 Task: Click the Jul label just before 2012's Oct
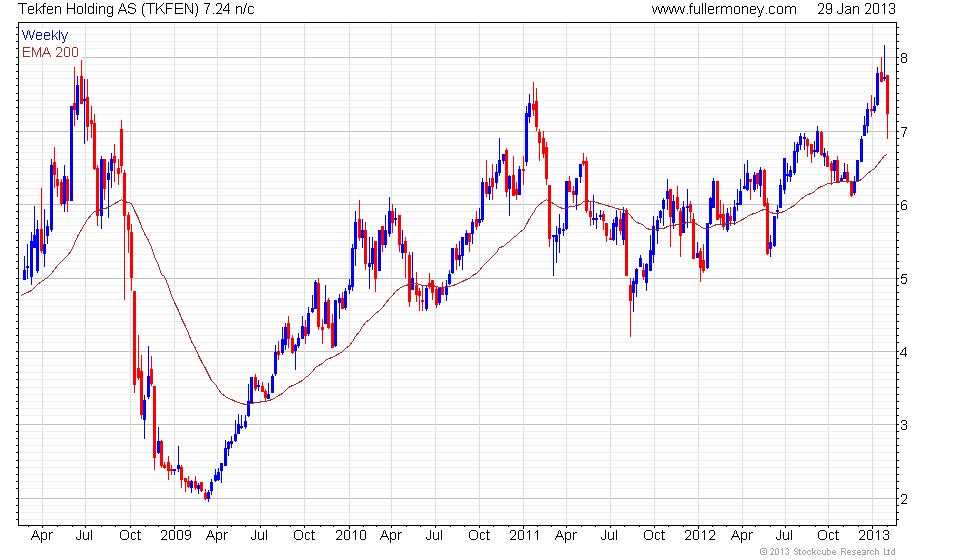pos(784,536)
